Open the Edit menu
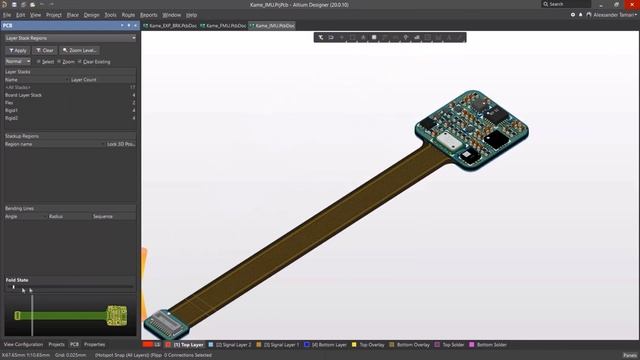The width and height of the screenshot is (640, 360). point(20,15)
